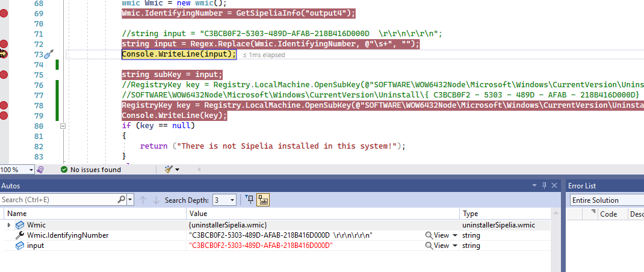This screenshot has width=644, height=272.
Task: Click the Error List panel title
Action: pyautogui.click(x=582, y=186)
